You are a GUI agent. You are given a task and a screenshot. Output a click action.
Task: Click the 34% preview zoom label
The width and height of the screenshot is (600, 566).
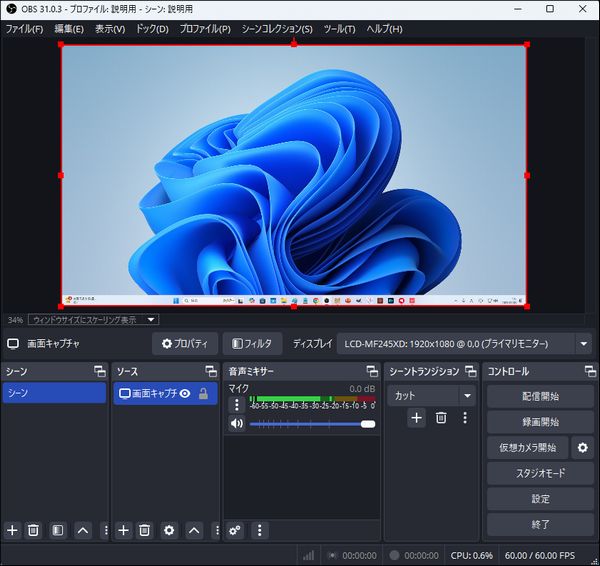[15, 320]
